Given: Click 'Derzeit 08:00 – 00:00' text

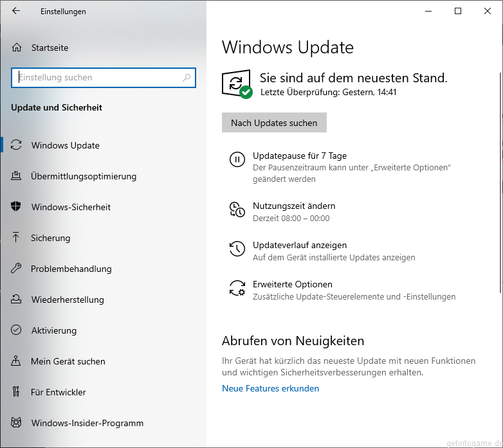Looking at the screenshot, I should [x=291, y=219].
